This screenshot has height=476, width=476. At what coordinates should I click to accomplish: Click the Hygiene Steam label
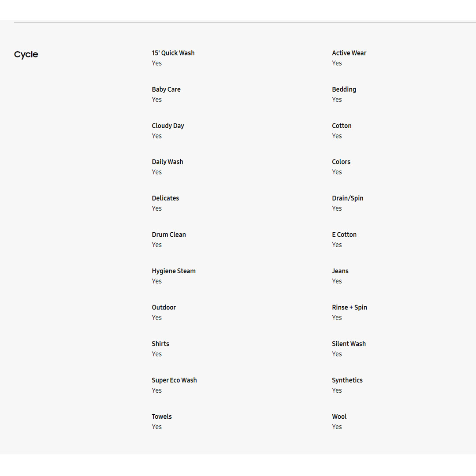(174, 271)
